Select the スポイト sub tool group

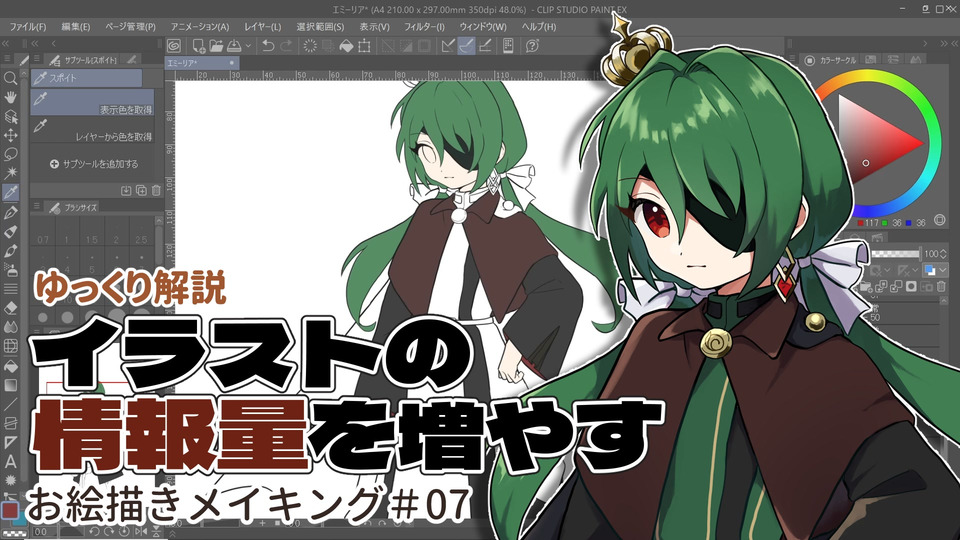pos(86,78)
